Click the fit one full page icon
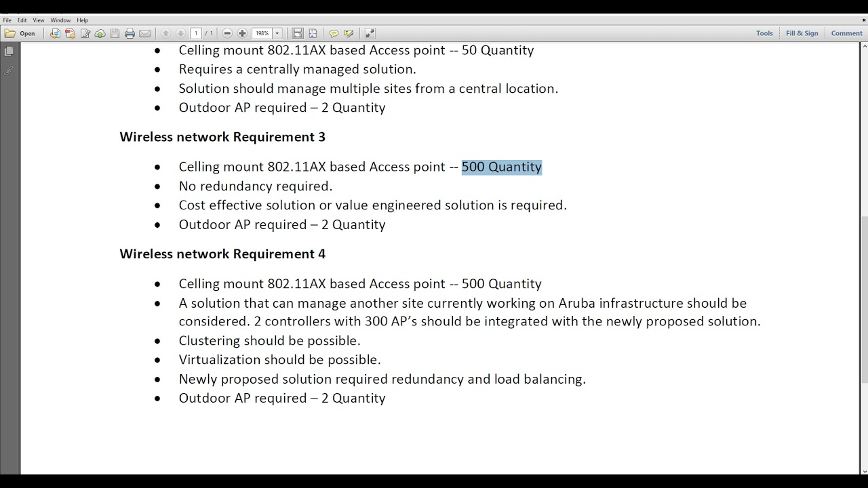This screenshot has width=868, height=488. pos(313,33)
